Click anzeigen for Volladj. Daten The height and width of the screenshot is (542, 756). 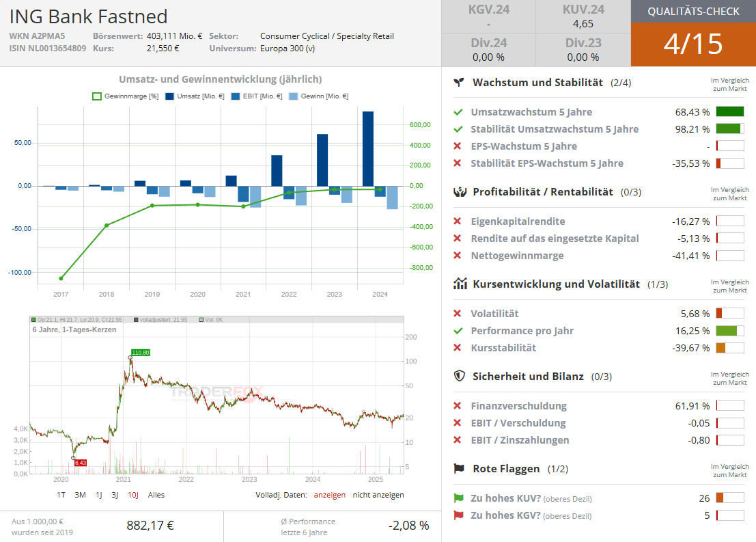pos(330,495)
